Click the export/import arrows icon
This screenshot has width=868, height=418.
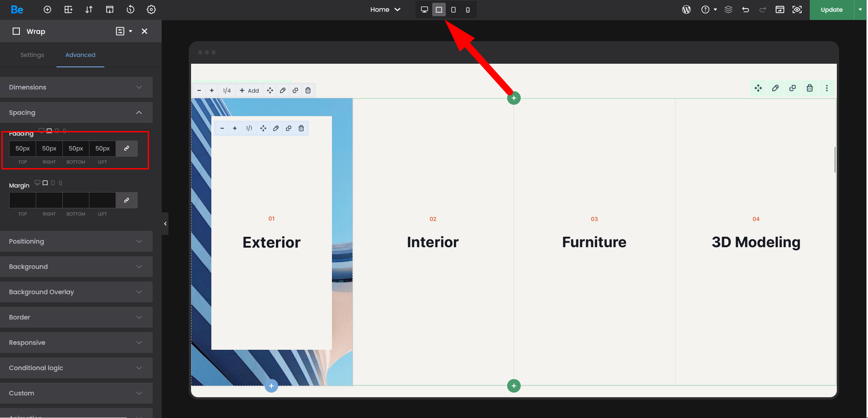(89, 9)
